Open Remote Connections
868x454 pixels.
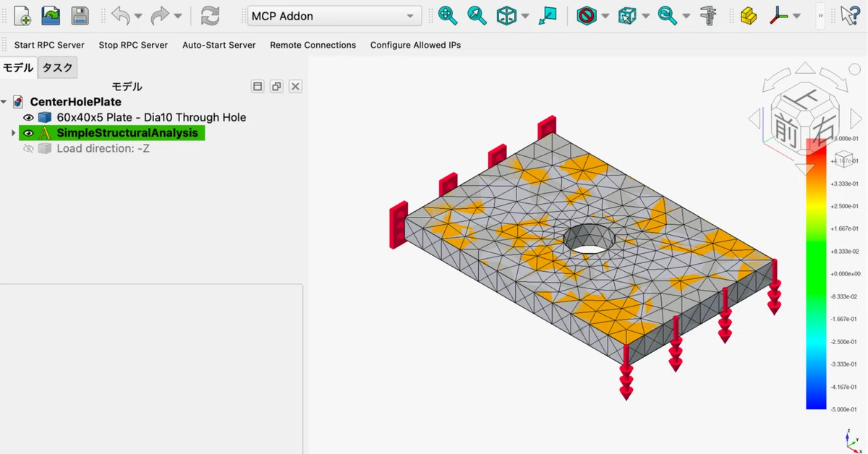pyautogui.click(x=313, y=45)
